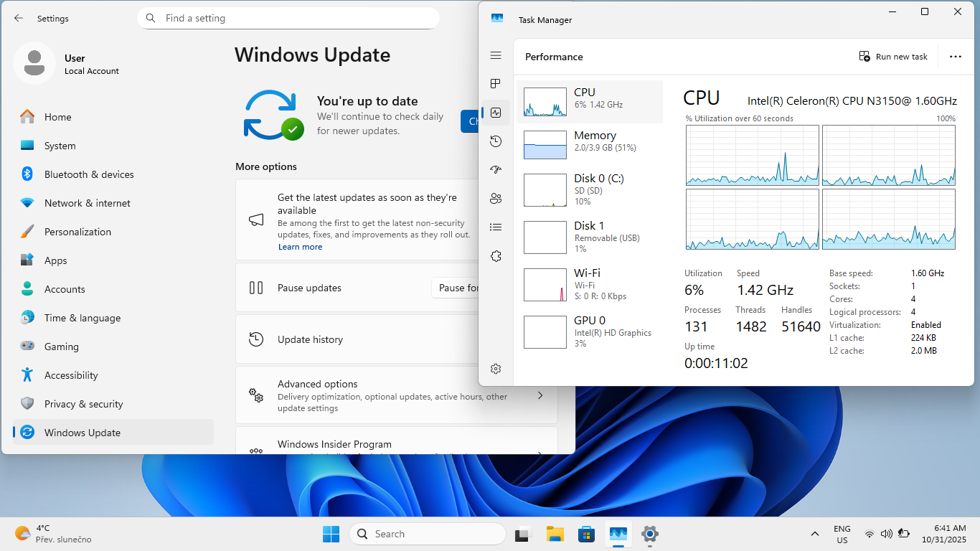980x551 pixels.
Task: Select the Memory performance item
Action: click(590, 145)
